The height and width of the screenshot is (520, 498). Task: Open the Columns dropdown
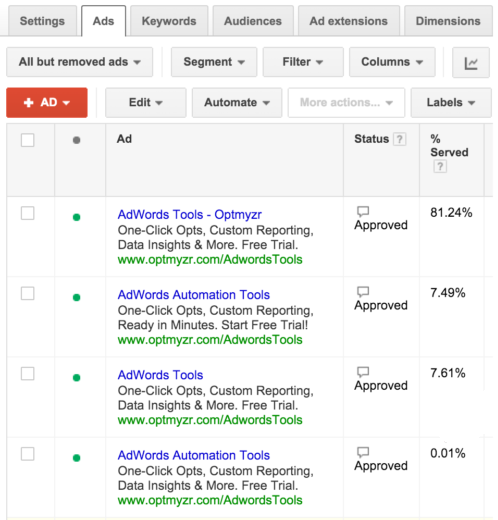point(392,62)
